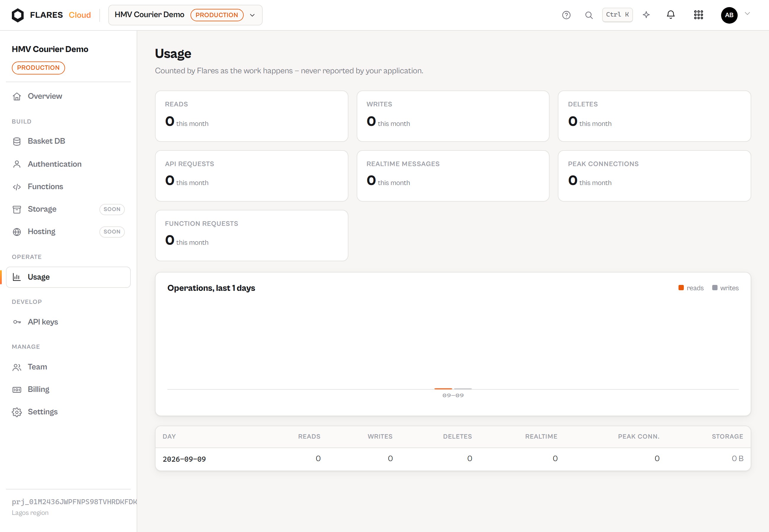Click the orange reads legend swatch
The width and height of the screenshot is (769, 532).
[x=681, y=288]
